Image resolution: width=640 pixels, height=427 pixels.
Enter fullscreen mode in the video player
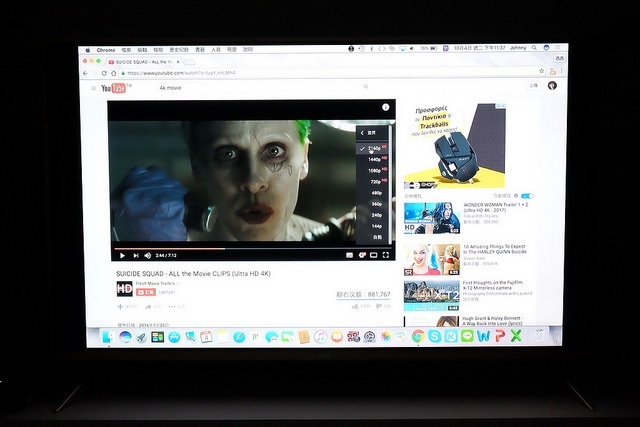click(387, 256)
